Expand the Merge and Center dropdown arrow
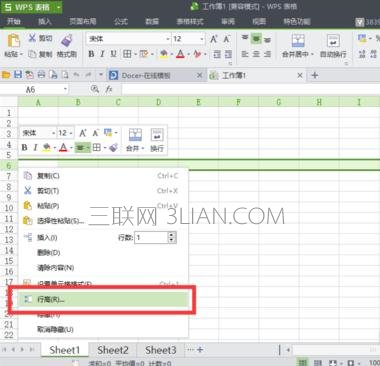This screenshot has height=366, width=380. [x=312, y=54]
